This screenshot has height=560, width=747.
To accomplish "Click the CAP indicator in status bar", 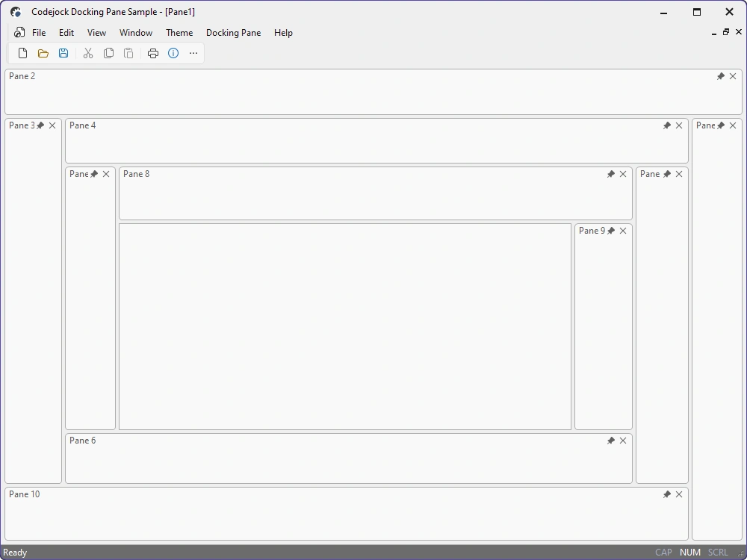I will [663, 553].
